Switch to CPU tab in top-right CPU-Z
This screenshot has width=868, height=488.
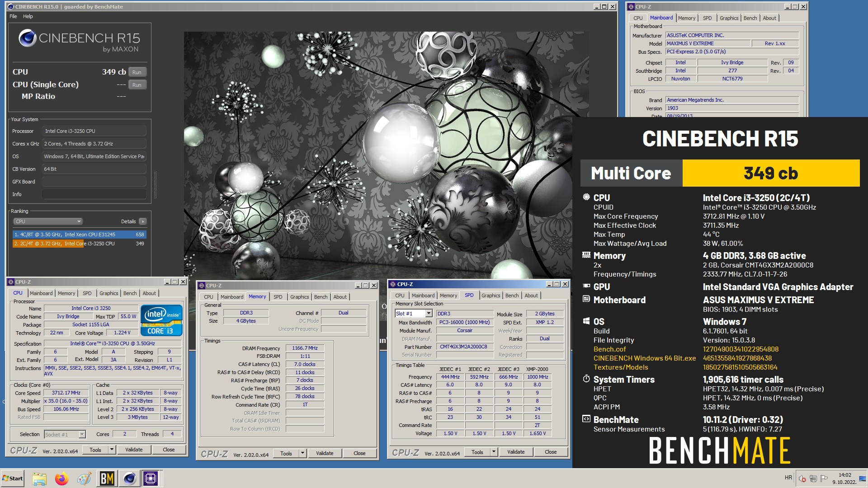pyautogui.click(x=638, y=18)
